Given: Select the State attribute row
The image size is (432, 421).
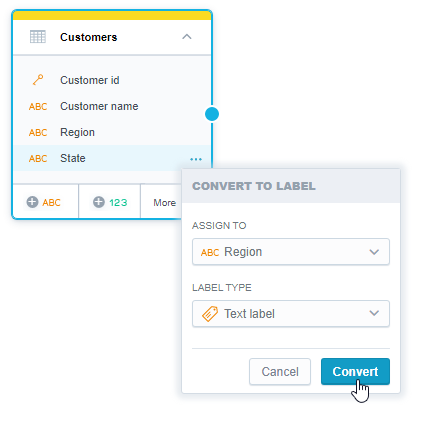Looking at the screenshot, I should pos(112,158).
